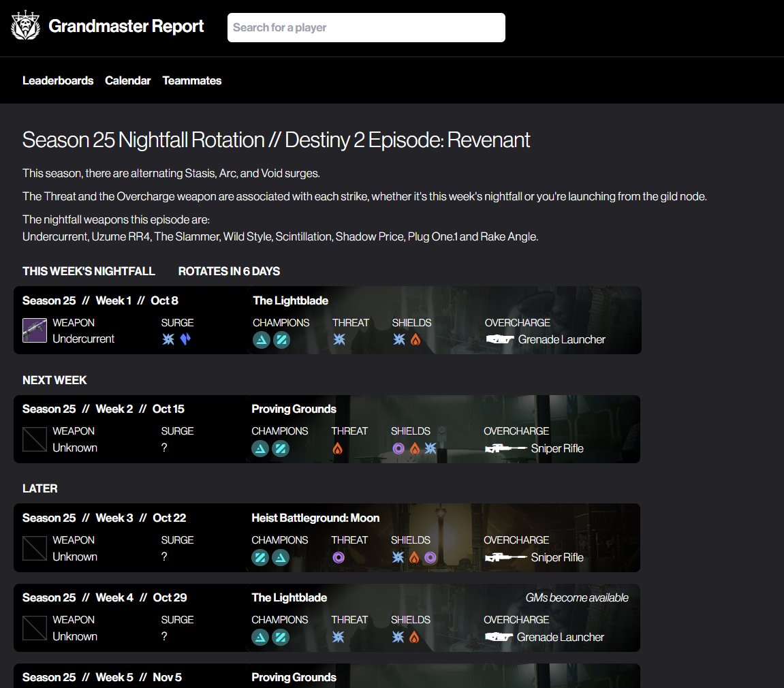Screen dimensions: 784x688
Task: Click Barrier champion icon in Week 4 row
Action: 260,638
